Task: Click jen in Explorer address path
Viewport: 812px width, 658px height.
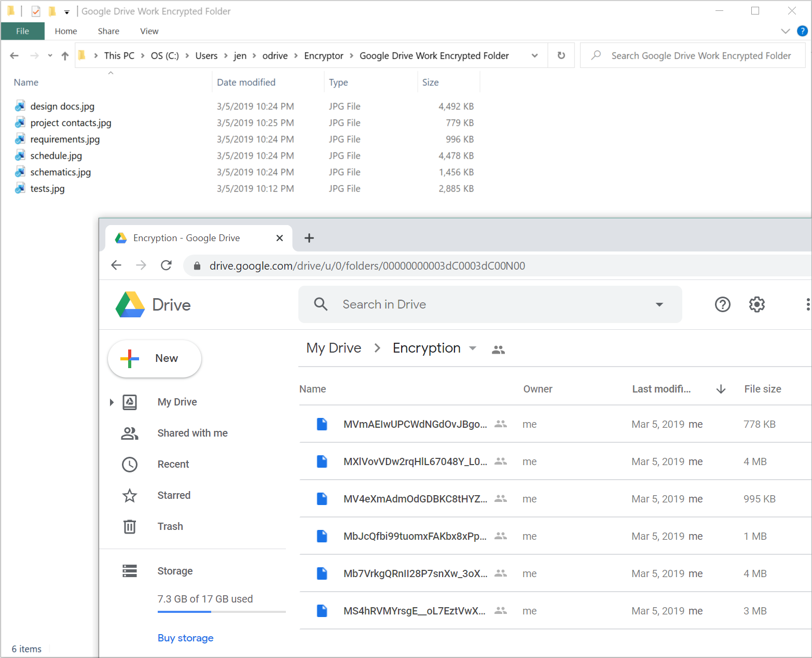Action: 240,55
